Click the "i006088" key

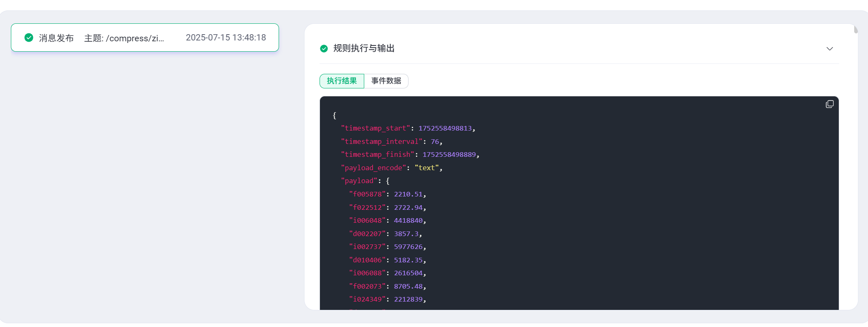(367, 273)
